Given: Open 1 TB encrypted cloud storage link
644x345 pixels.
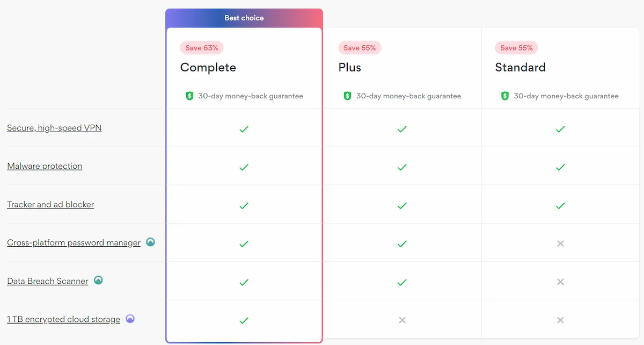Looking at the screenshot, I should click(x=63, y=319).
